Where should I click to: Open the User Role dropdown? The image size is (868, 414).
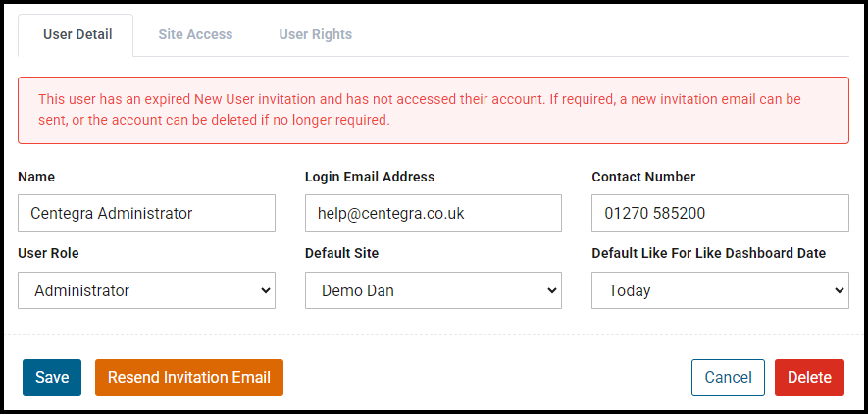[146, 290]
